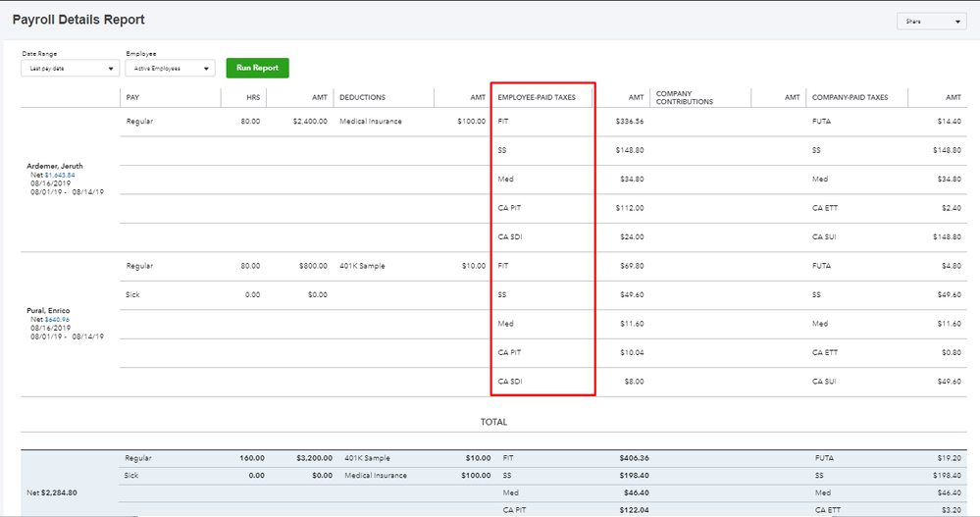Click the COMPANY-PAID TAXES column header
Image resolution: width=980 pixels, height=517 pixels.
tap(850, 97)
